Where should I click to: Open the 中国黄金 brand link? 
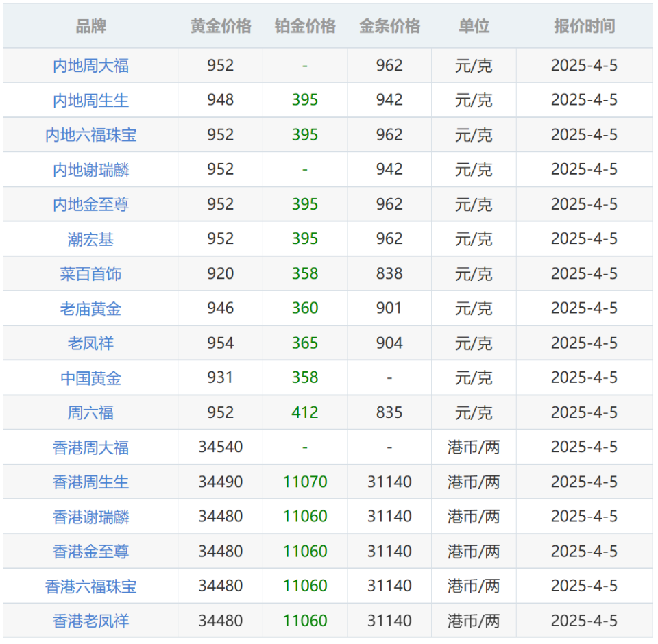pos(90,378)
